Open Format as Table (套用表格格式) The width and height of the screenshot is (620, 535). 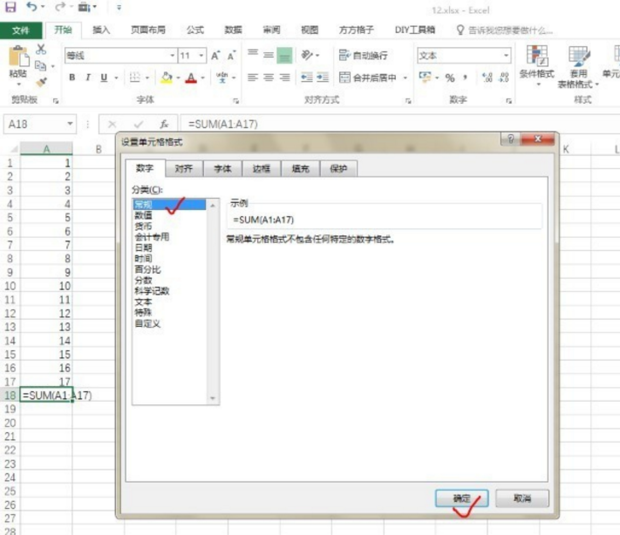(x=578, y=66)
